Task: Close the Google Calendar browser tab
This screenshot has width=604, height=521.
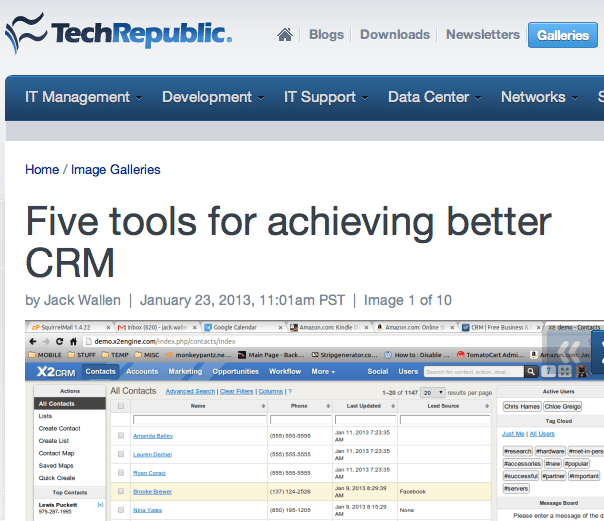Action: 280,328
